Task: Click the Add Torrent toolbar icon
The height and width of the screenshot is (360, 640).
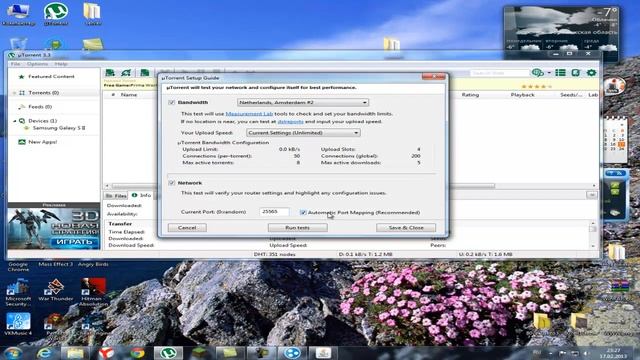Action: pos(110,73)
